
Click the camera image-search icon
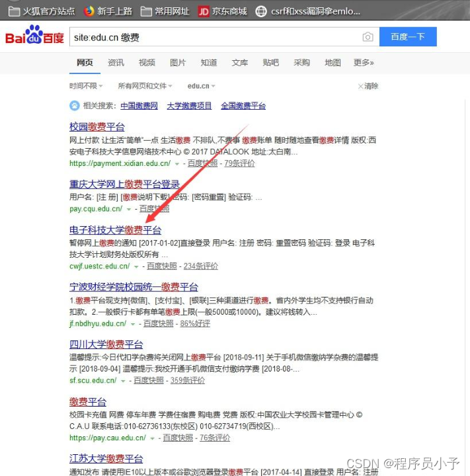click(x=368, y=37)
